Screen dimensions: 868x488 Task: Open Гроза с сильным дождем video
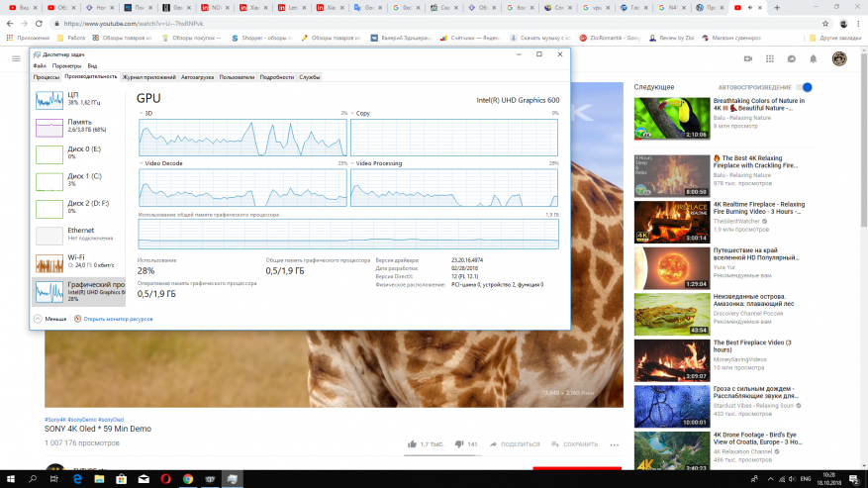[671, 407]
